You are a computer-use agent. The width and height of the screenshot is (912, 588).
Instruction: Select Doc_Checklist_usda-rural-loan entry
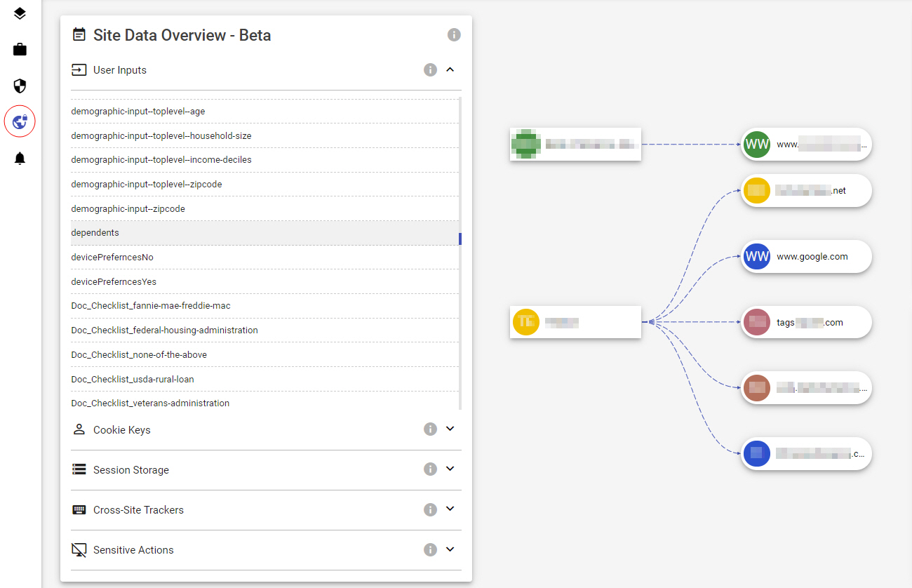[x=265, y=379]
